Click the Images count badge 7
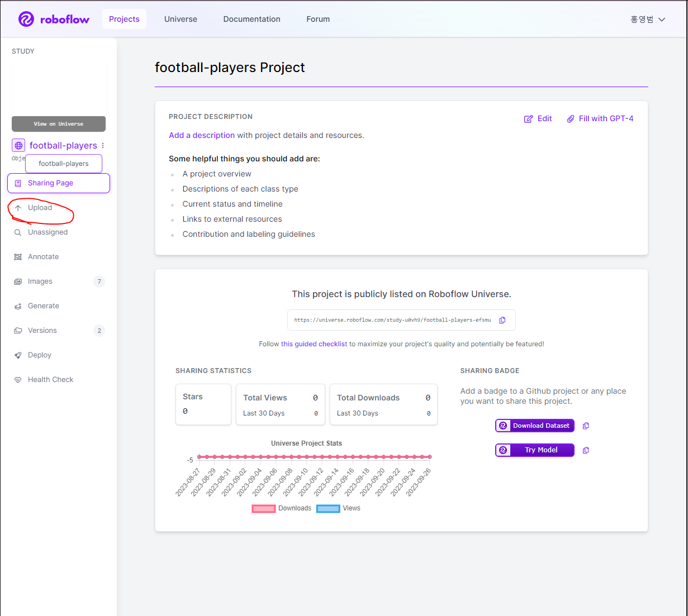Screen dimensions: 688x616 [x=99, y=281]
